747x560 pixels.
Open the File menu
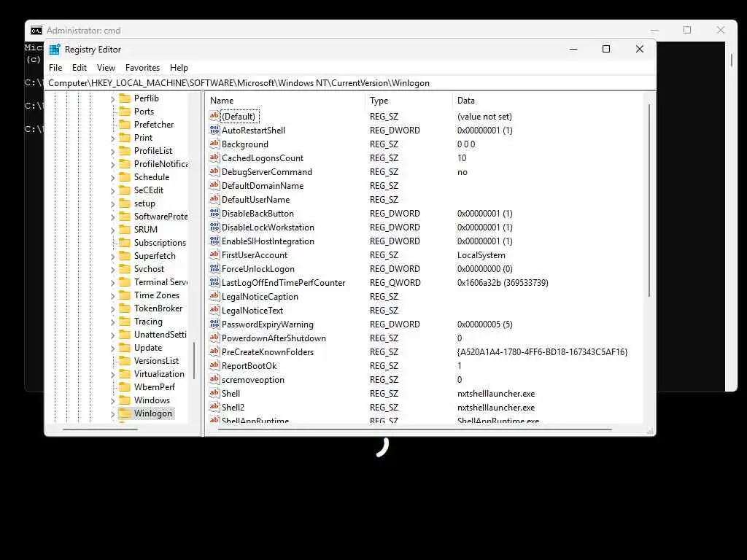55,68
